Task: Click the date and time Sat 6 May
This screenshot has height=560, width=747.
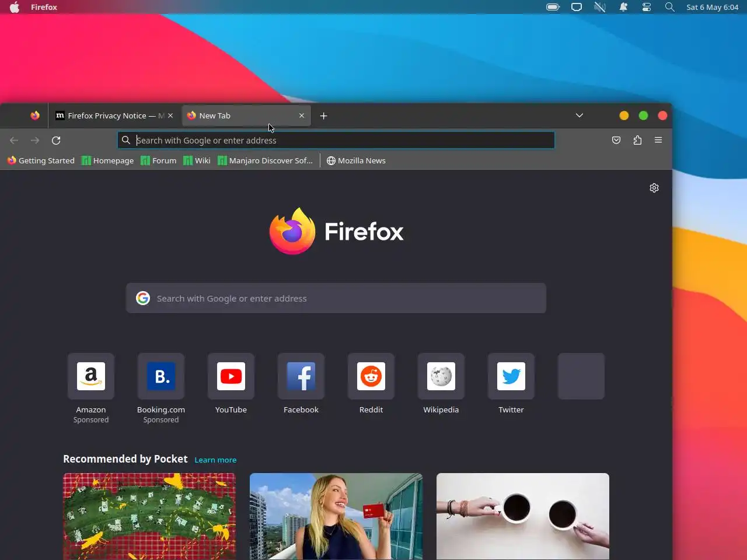Action: [713, 7]
